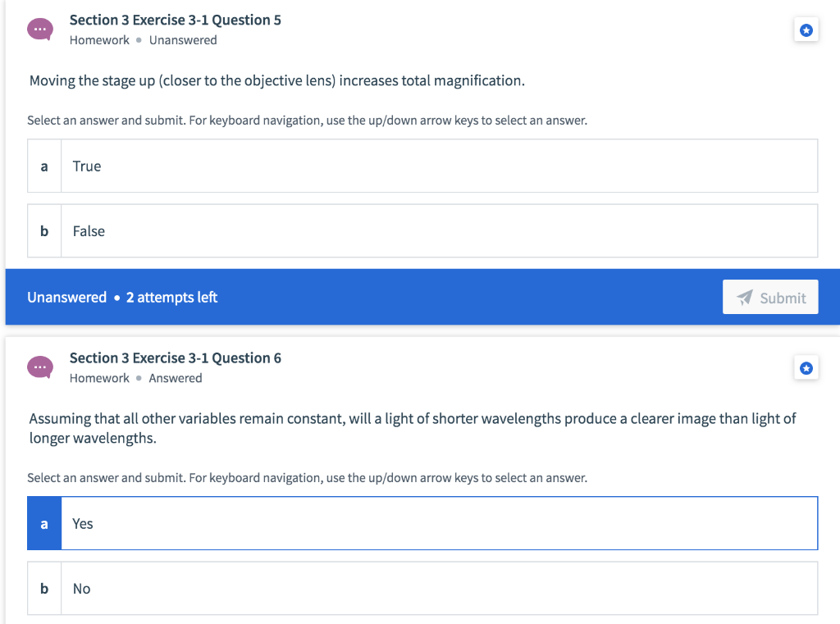This screenshot has width=840, height=624.
Task: Click the paper plane icon on Submit
Action: 745,298
